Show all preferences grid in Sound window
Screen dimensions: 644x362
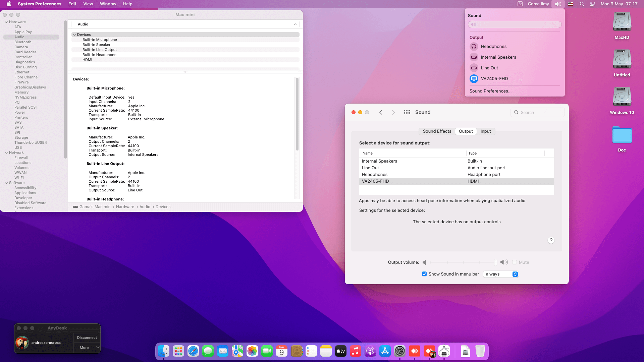pos(407,112)
